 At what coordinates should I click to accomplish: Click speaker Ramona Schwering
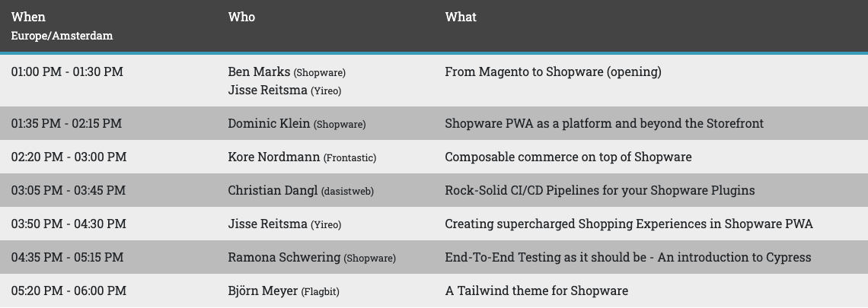pyautogui.click(x=284, y=258)
